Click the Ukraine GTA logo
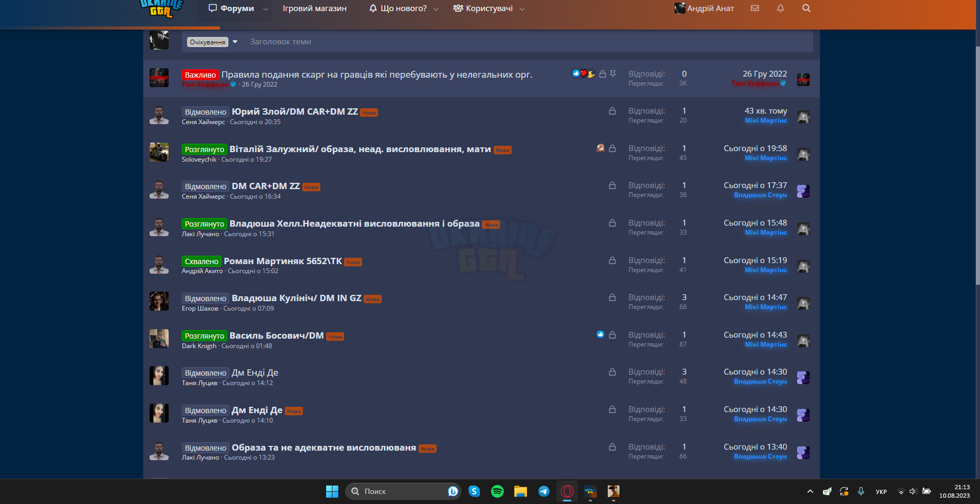Image resolution: width=980 pixels, height=504 pixels. click(x=161, y=8)
